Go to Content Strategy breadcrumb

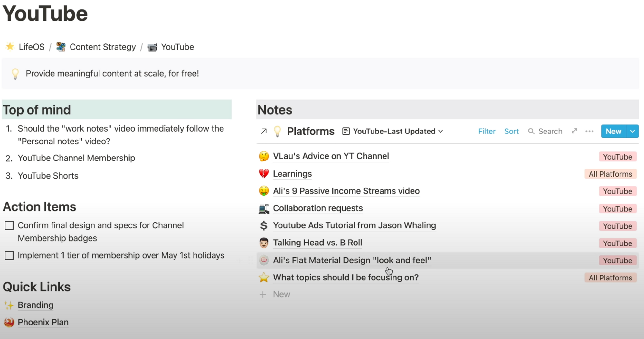[96, 47]
